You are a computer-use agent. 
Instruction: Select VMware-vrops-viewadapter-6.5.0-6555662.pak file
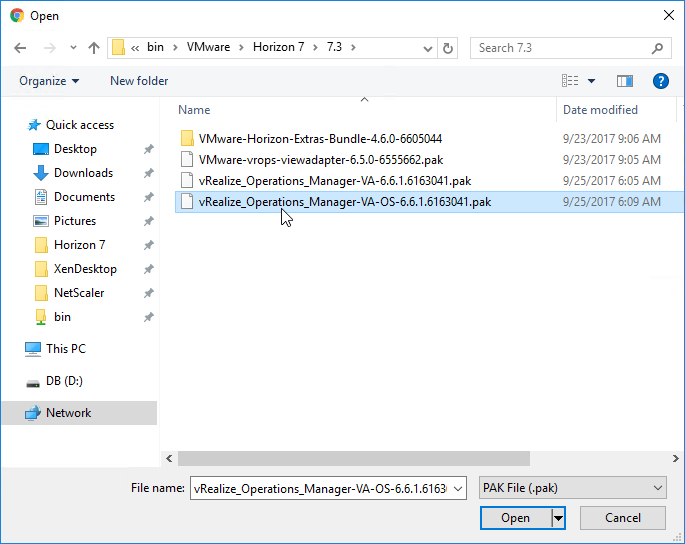point(321,160)
